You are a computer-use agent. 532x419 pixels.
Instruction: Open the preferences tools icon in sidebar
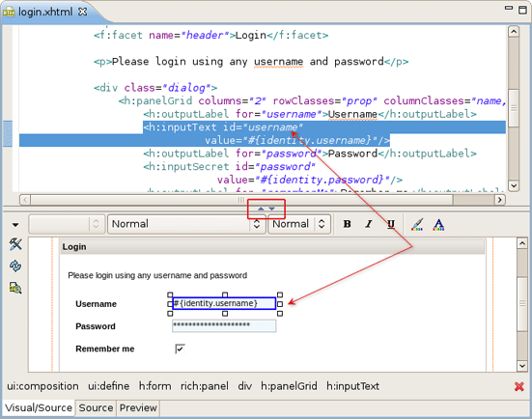[15, 244]
